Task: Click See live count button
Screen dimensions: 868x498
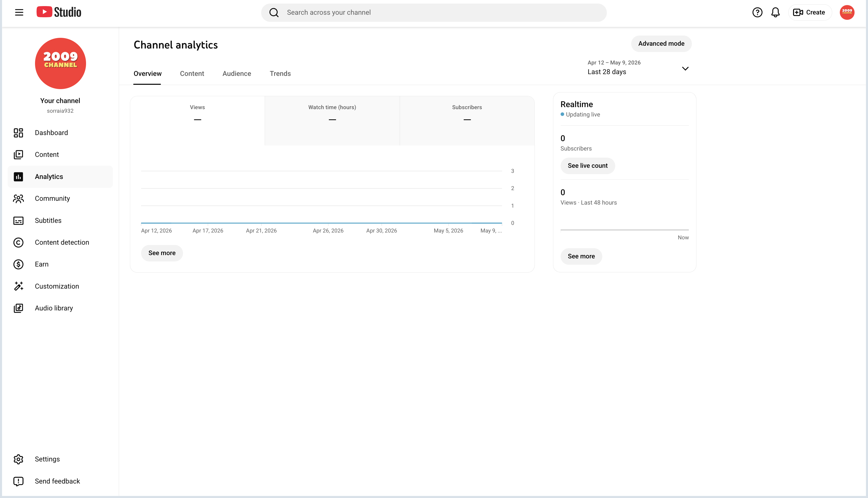Action: (x=588, y=165)
